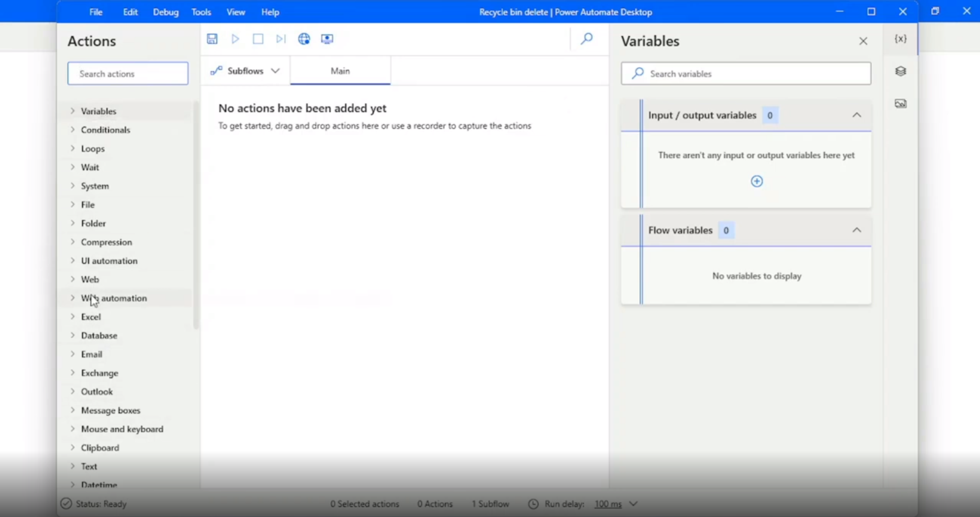Click the '0 Actions' status text
Screen dimensions: 980x517
pos(435,504)
